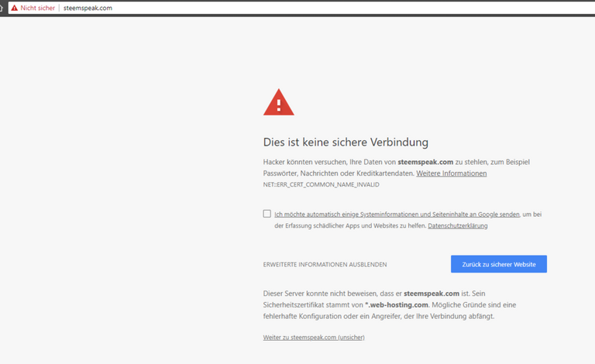Click the red warning icon beside Nicht sicher
Viewport: 595px width, 364px height.
[x=15, y=8]
